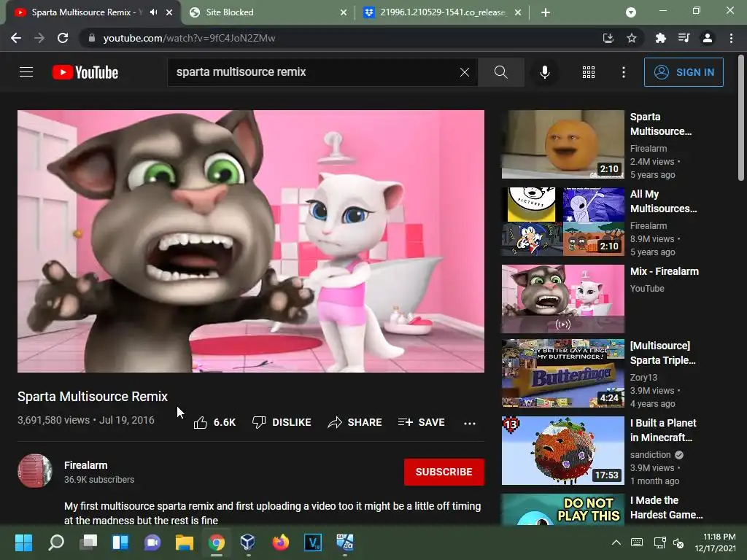Screen dimensions: 747x560
Task: Open the Widgets taskbar icon
Action: [x=120, y=542]
